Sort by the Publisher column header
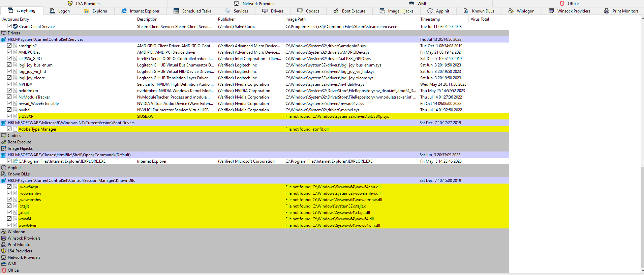 tap(249, 19)
